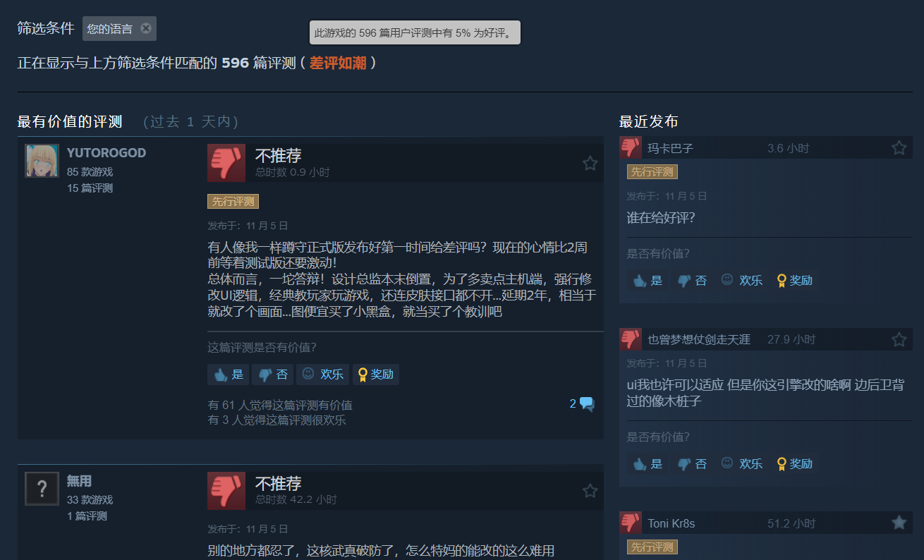Screen dimensions: 924x560
Task: Star the review by 玛卡巴子
Action: [x=899, y=148]
